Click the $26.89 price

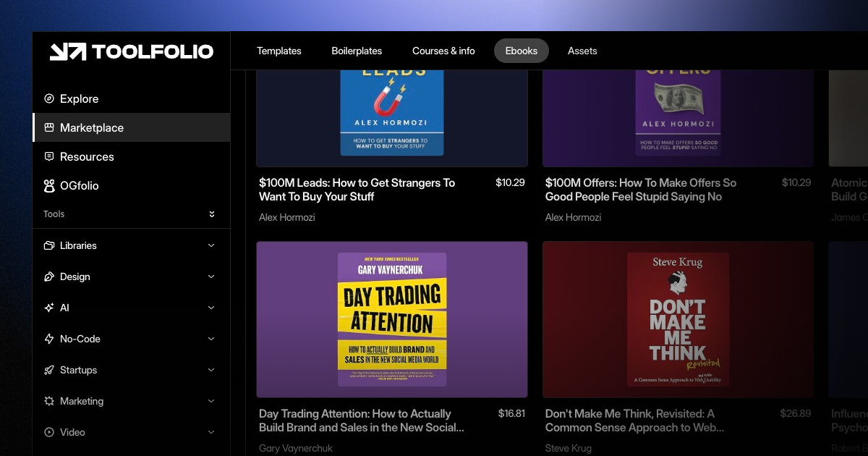(x=796, y=413)
